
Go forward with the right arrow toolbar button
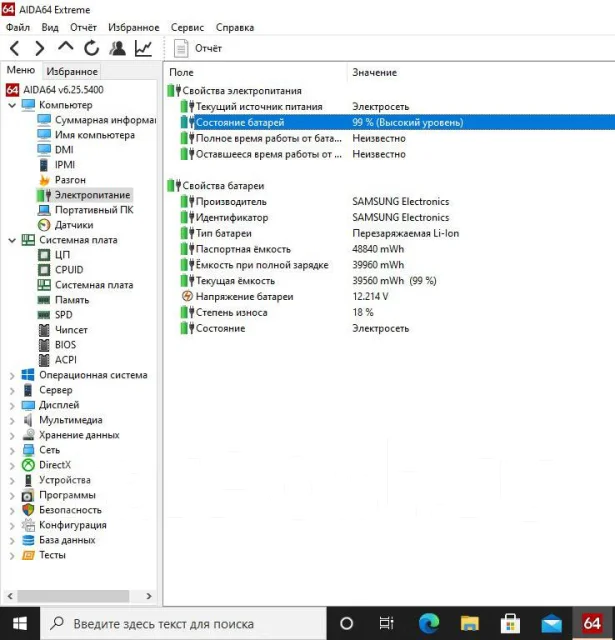click(40, 48)
